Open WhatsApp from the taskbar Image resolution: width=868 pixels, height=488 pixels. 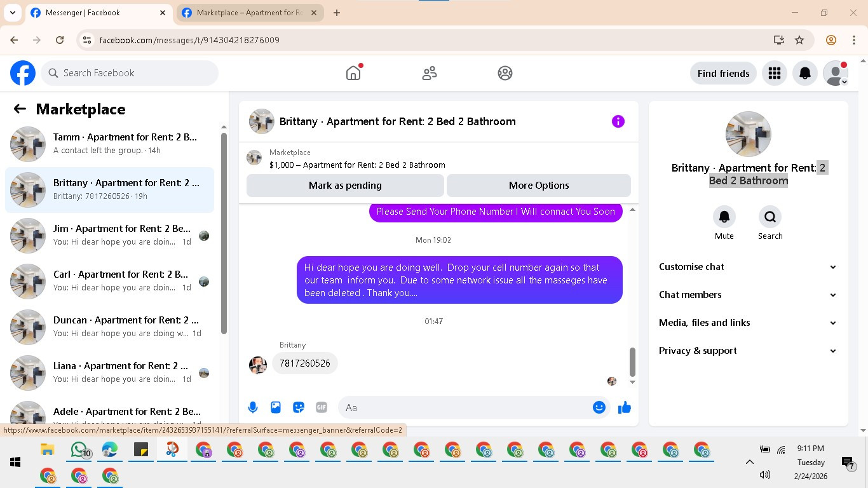[79, 450]
